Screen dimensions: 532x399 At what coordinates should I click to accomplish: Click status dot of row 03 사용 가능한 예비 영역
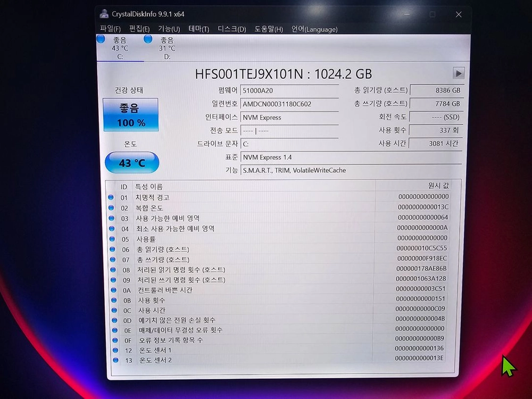[112, 218]
